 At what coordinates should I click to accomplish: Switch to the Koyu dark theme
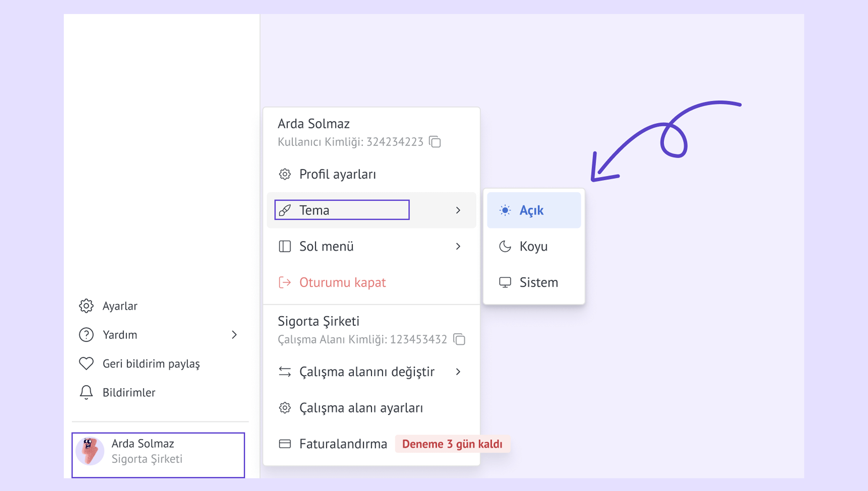tap(533, 246)
